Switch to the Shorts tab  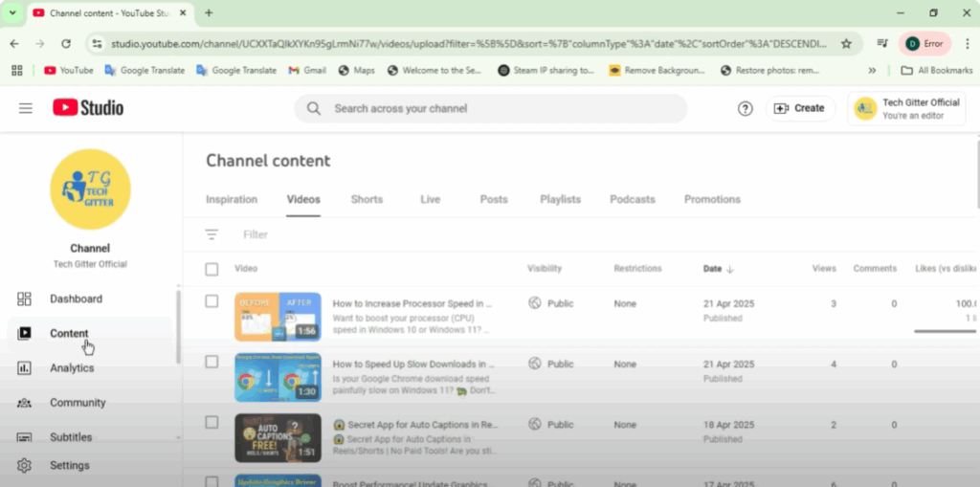point(367,199)
